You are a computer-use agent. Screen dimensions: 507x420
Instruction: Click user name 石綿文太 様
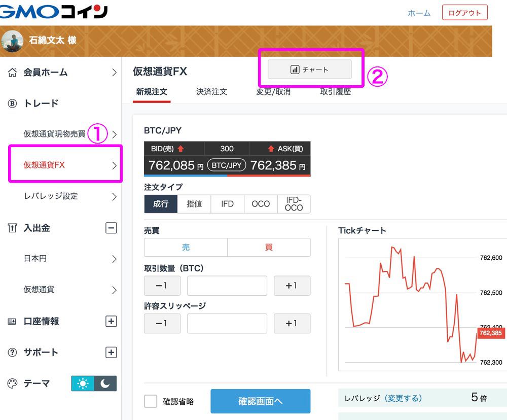(53, 40)
